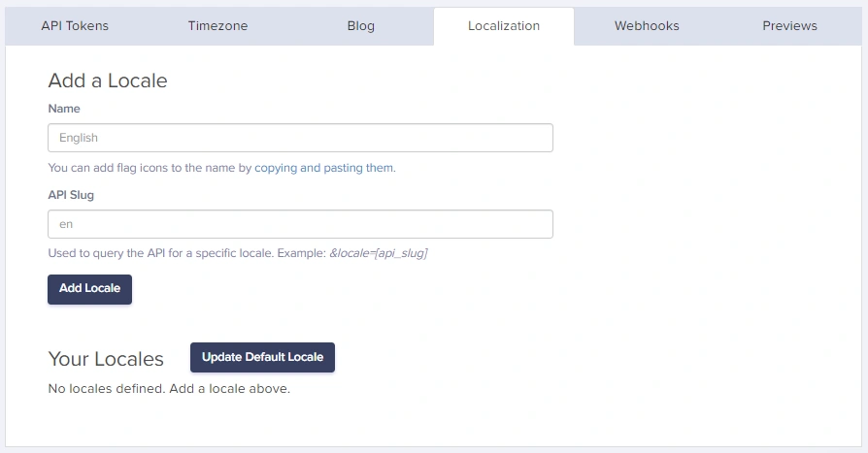
Task: Select the active Localization tab
Action: [503, 26]
